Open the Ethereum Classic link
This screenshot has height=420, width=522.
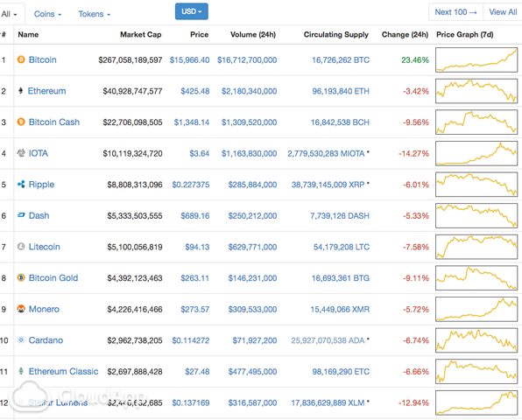pos(63,372)
